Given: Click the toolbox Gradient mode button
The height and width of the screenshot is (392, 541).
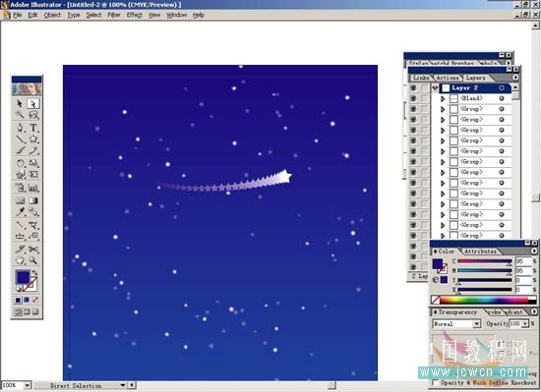Looking at the screenshot, I should coord(27,300).
